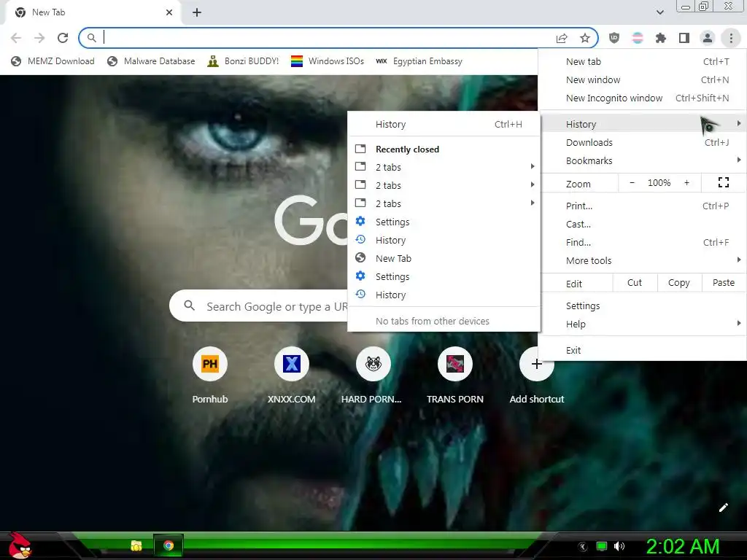The image size is (747, 560).
Task: Click the Chrome taskbar icon
Action: [x=169, y=545]
